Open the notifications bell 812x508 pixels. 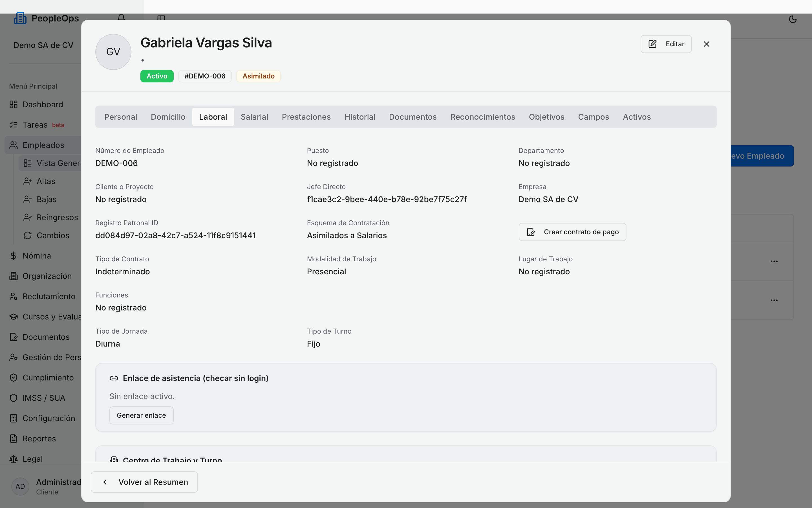[x=122, y=17]
